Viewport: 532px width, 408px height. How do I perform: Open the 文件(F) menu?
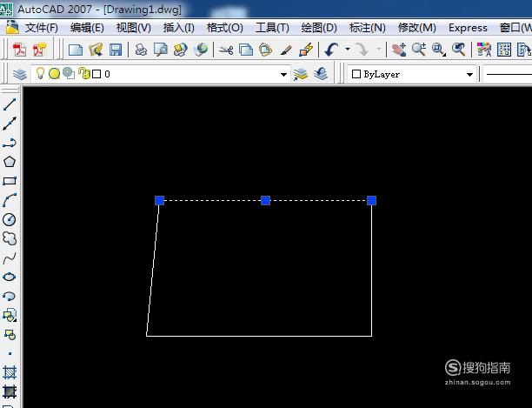[42, 28]
